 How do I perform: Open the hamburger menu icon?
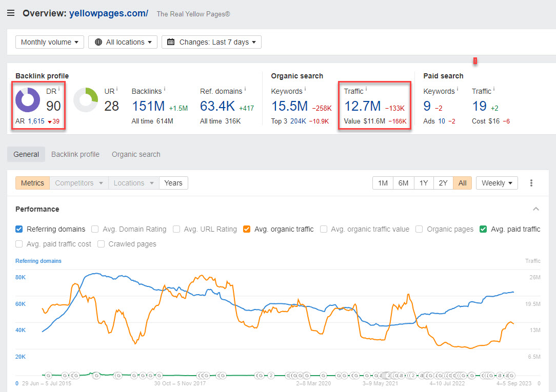pyautogui.click(x=11, y=13)
